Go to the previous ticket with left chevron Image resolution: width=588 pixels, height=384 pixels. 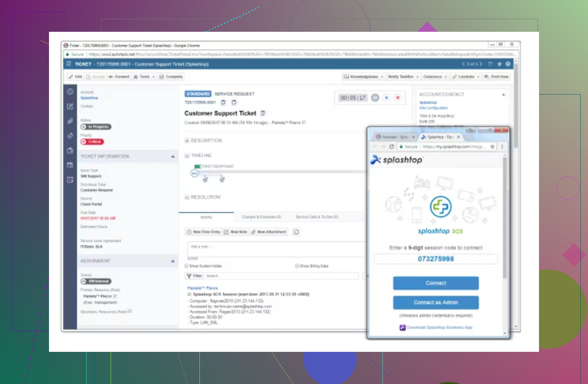click(x=463, y=64)
